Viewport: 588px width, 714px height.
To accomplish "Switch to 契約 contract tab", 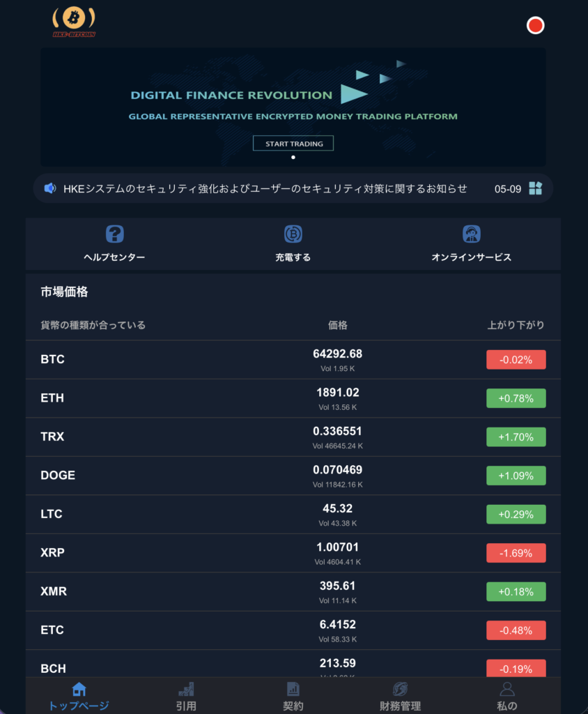I will [x=293, y=697].
